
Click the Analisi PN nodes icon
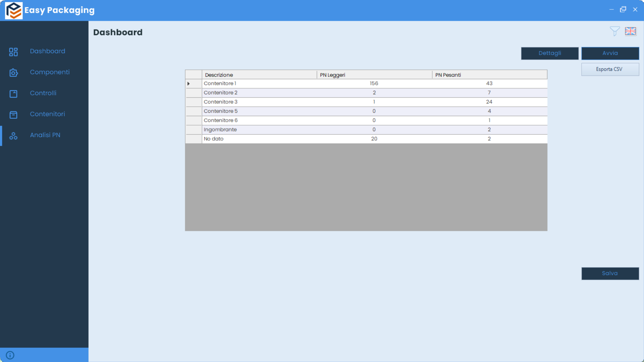click(13, 136)
